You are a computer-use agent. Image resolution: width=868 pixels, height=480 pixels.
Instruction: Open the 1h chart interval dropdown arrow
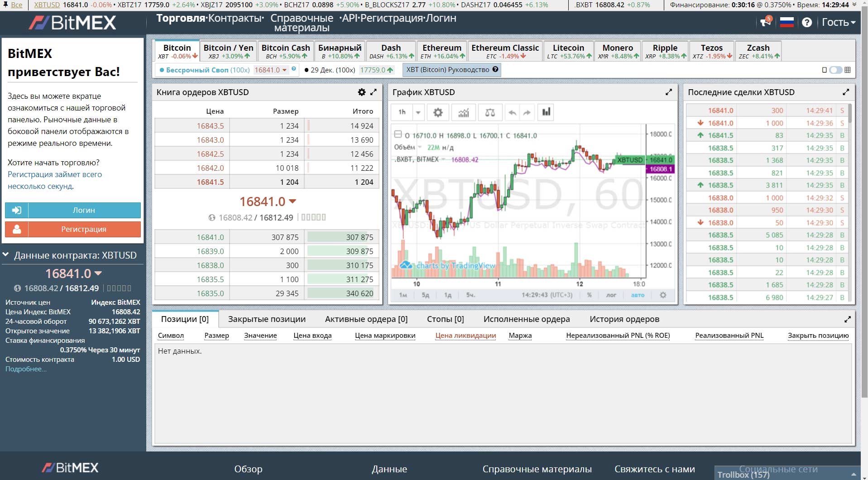click(x=418, y=112)
